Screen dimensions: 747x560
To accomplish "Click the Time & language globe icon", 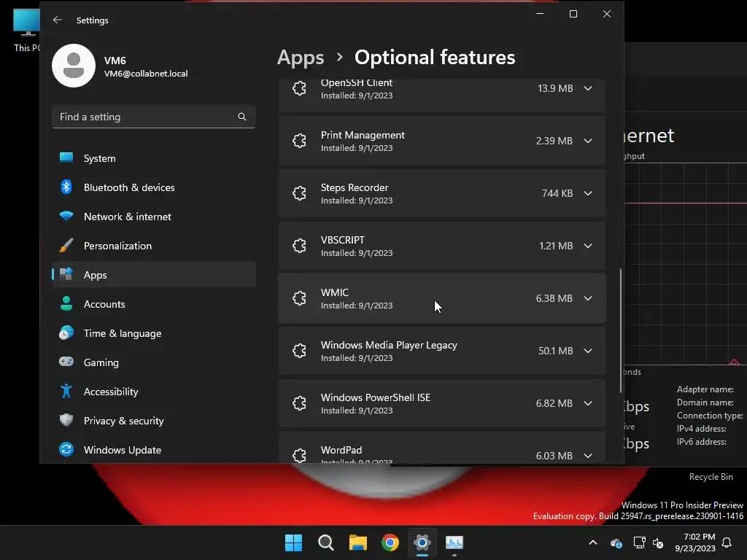I will [66, 332].
